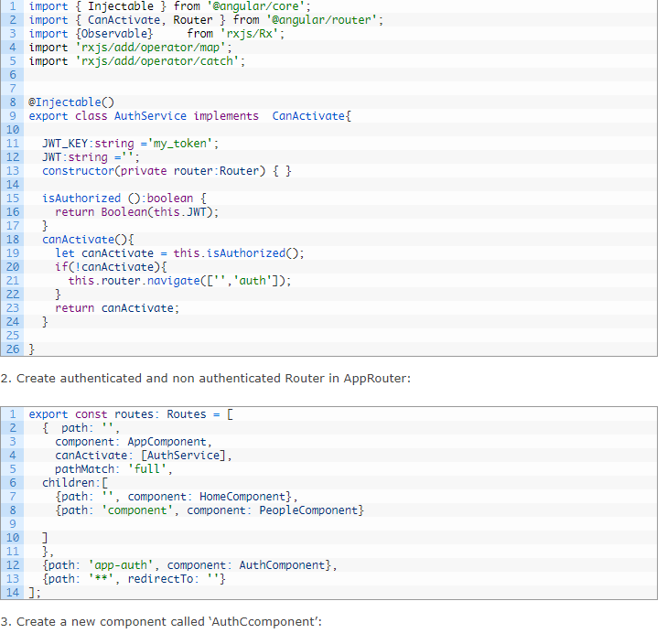The image size is (667, 644).
Task: Click the closing '];' of the routes array
Action: pyautogui.click(x=35, y=593)
